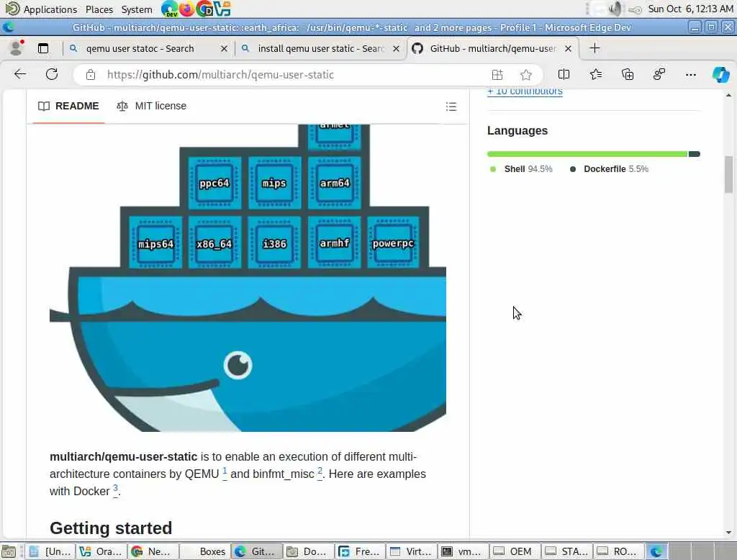Click the dark Dockerfile segment of language bar
The image size is (737, 560).
coord(695,154)
